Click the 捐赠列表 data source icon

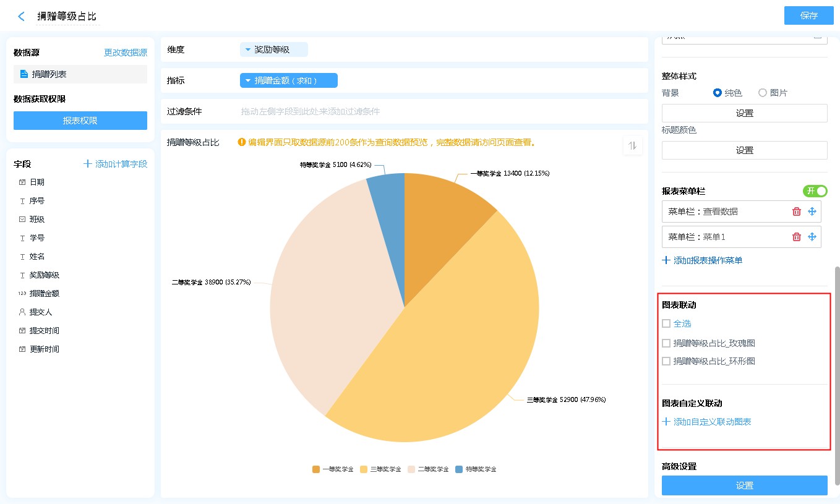tap(24, 74)
